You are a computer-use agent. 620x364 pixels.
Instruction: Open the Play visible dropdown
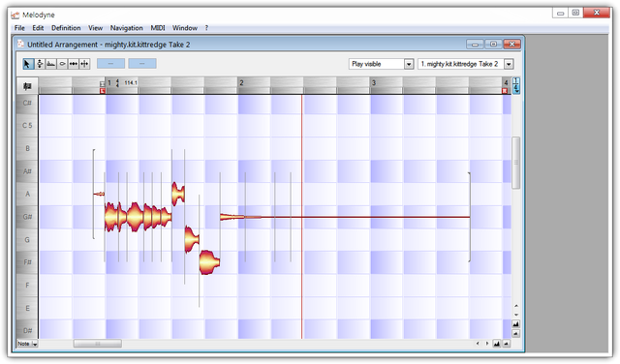pos(382,64)
